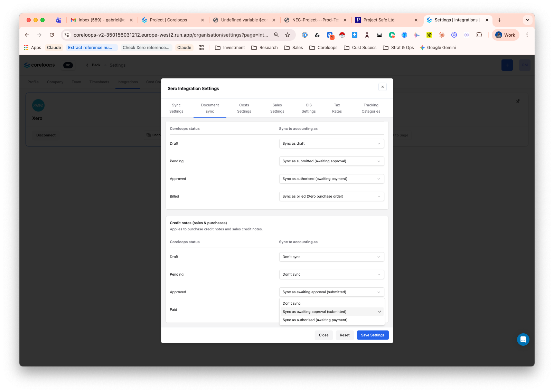Click the coreloops logo in app header
The width and height of the screenshot is (554, 392).
39,65
